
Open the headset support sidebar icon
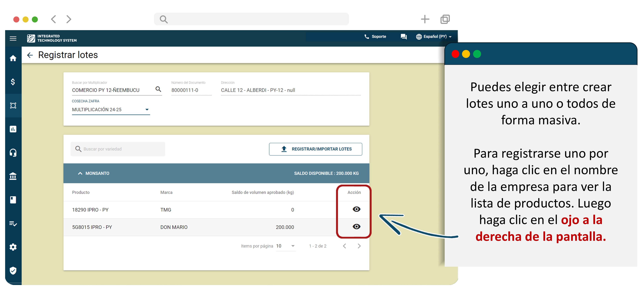point(13,152)
